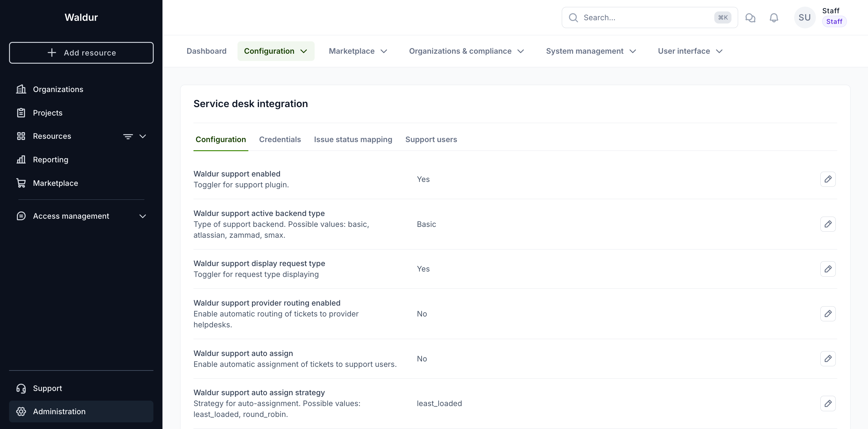Edit Waldur support auto assign setting

[828, 358]
